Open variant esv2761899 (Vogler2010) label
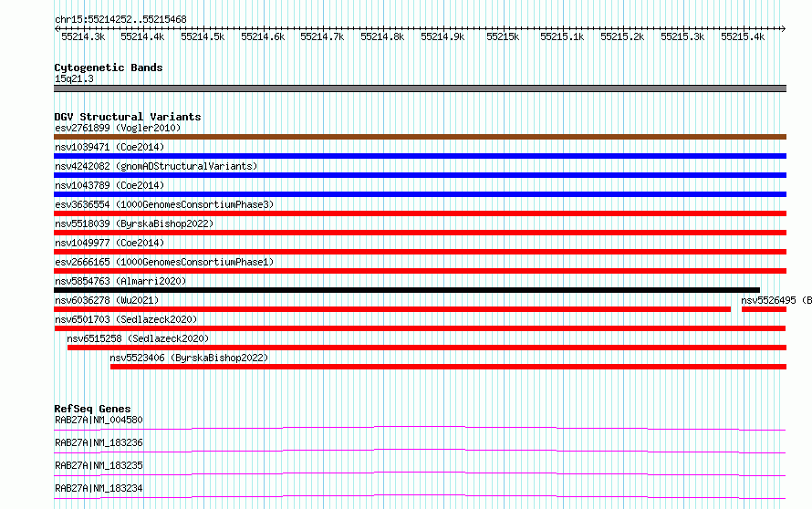 coord(118,128)
